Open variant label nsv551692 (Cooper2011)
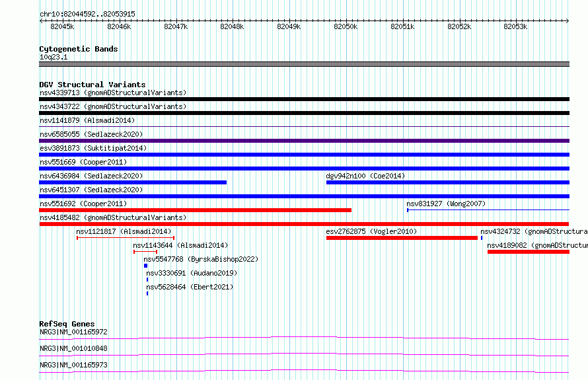The height and width of the screenshot is (380, 588). (83, 204)
